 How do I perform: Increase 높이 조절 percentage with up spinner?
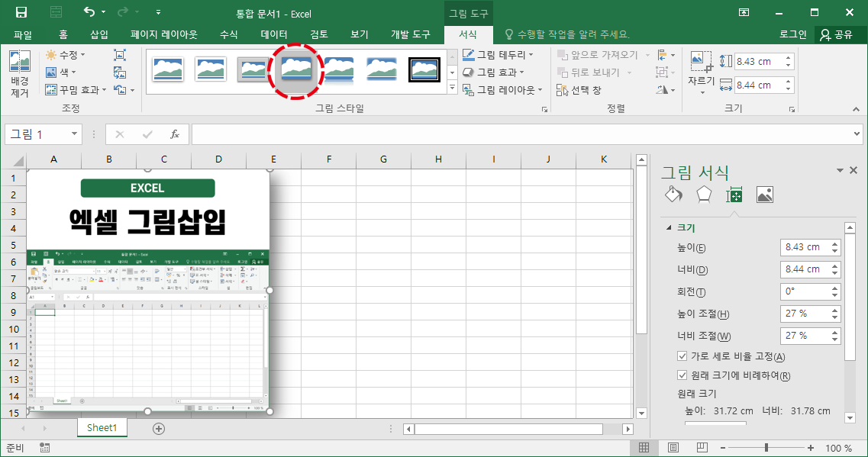tap(834, 311)
